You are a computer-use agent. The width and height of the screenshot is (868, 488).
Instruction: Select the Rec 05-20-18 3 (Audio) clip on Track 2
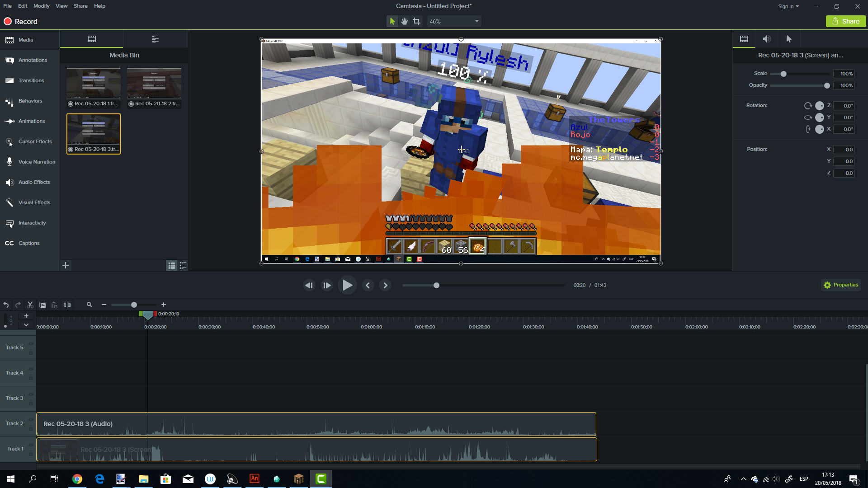(x=316, y=424)
